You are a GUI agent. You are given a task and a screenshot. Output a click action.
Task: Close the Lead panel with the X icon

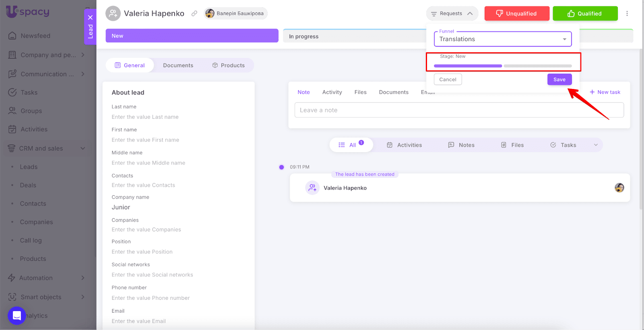(90, 17)
